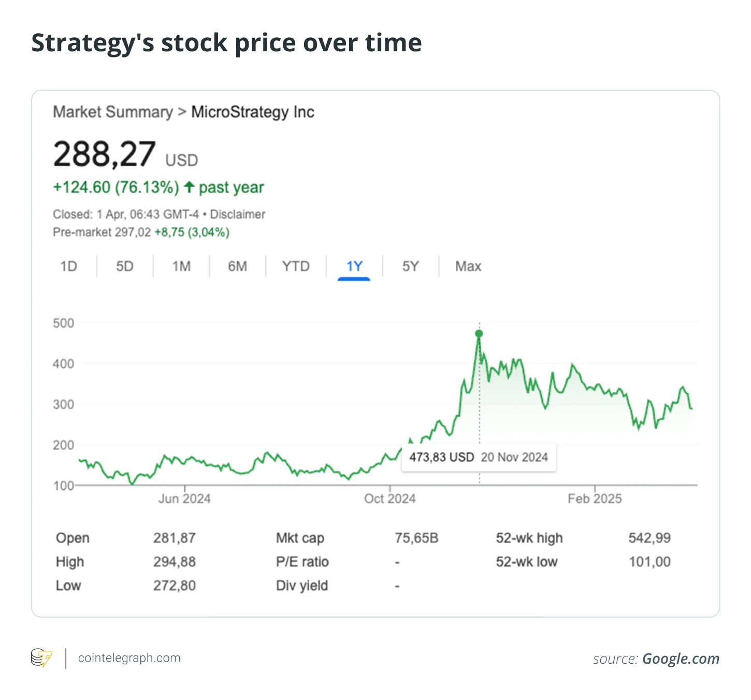Open the Max range tab

[468, 266]
